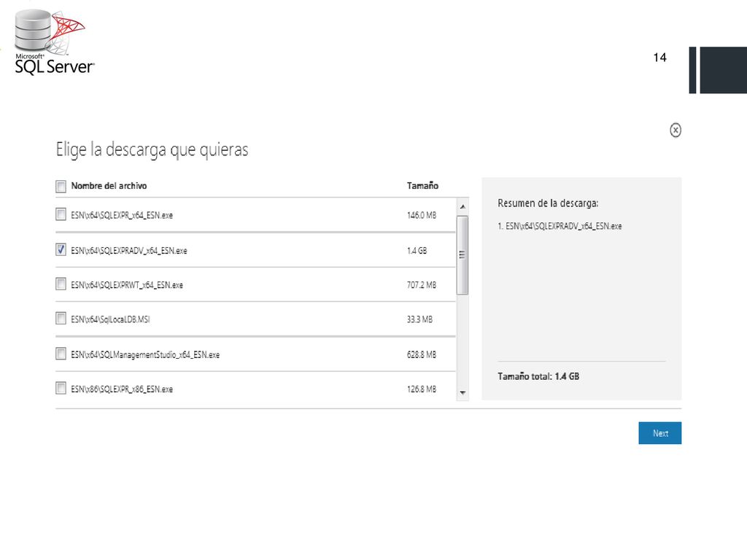
Task: Click the Tamaño total: 1.4 GB text
Action: coord(538,376)
